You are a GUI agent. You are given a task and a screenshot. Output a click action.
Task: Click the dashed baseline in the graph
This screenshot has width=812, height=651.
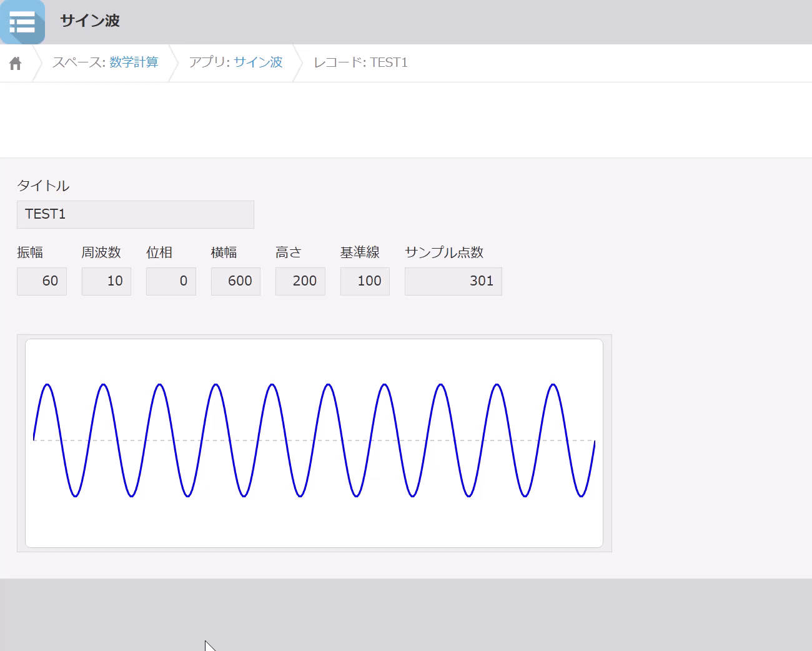tap(314, 440)
